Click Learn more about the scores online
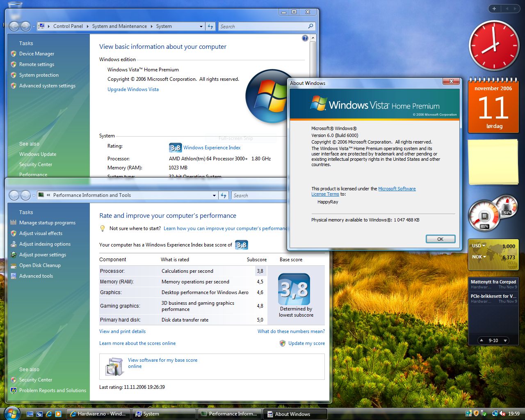Screen dimensions: 525x420 pos(137,343)
